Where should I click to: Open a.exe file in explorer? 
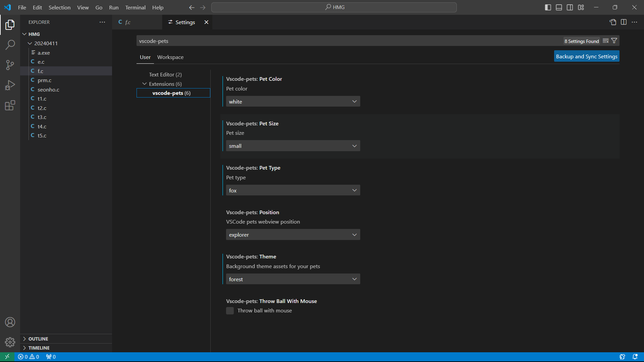66,53
